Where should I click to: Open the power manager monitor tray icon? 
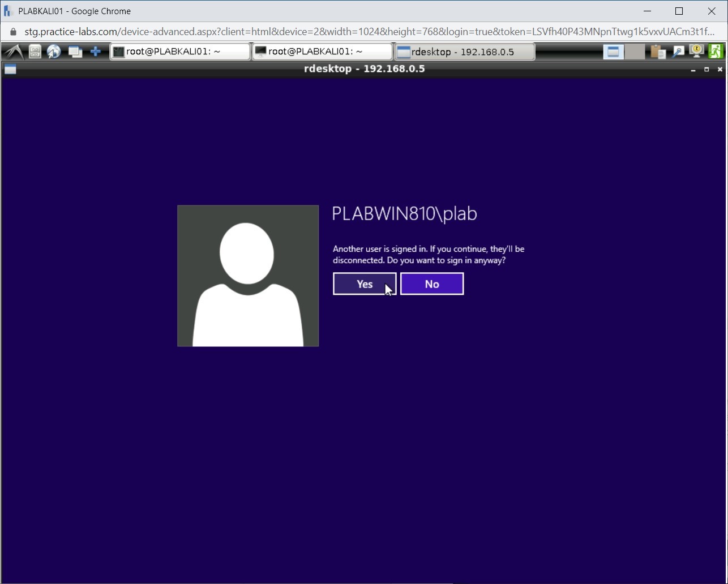coord(697,51)
